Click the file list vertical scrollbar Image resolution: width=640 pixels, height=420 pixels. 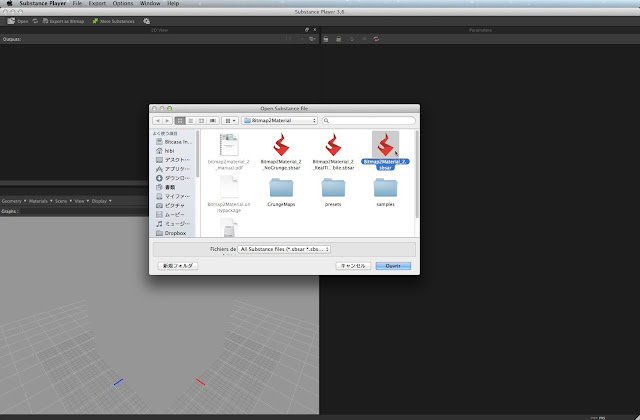click(417, 175)
